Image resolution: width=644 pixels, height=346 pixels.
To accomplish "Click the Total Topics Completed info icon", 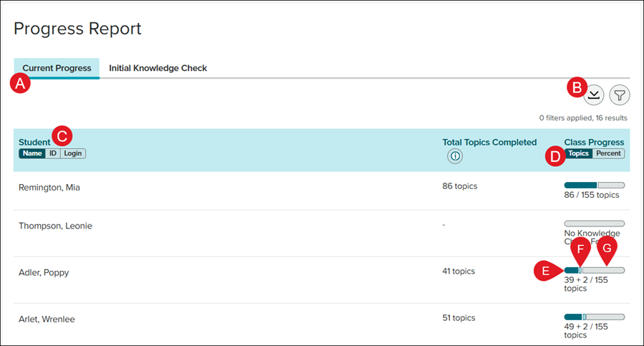I will click(x=454, y=156).
